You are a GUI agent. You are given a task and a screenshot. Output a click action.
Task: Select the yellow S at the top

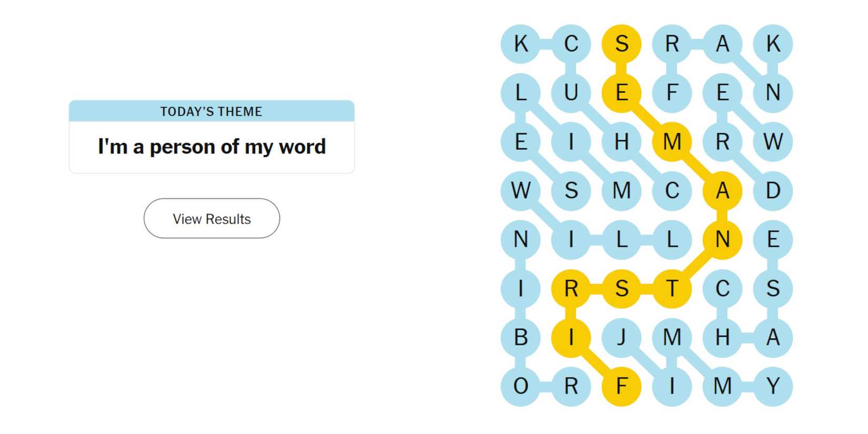coord(622,44)
